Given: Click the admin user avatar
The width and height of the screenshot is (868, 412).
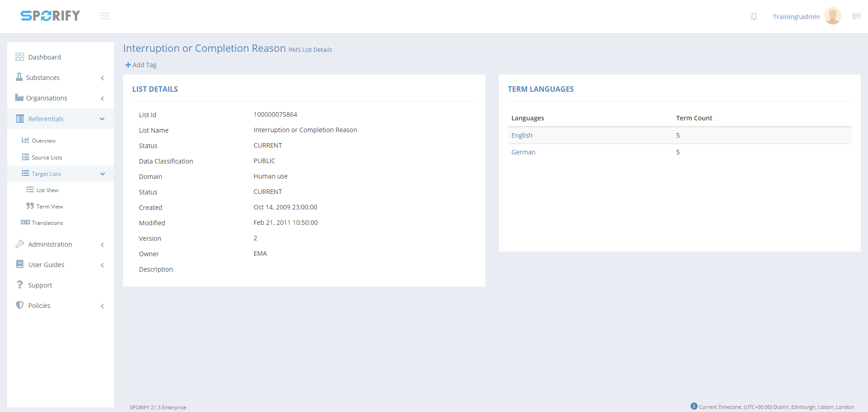Looking at the screenshot, I should point(833,16).
